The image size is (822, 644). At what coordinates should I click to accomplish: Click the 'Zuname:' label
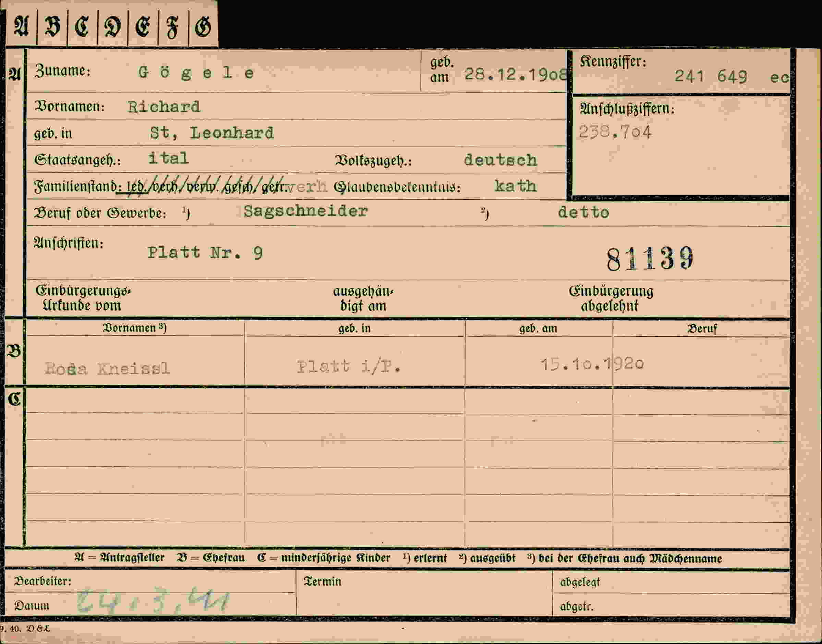[63, 71]
